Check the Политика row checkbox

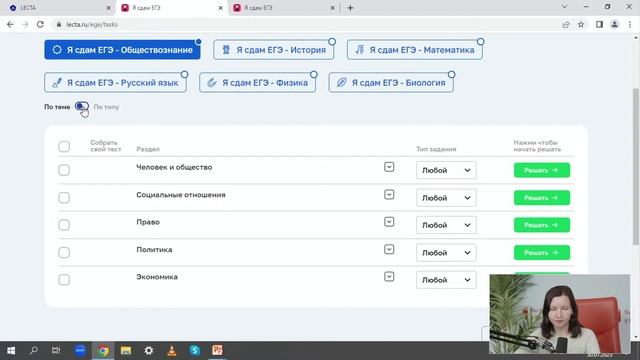(x=64, y=252)
